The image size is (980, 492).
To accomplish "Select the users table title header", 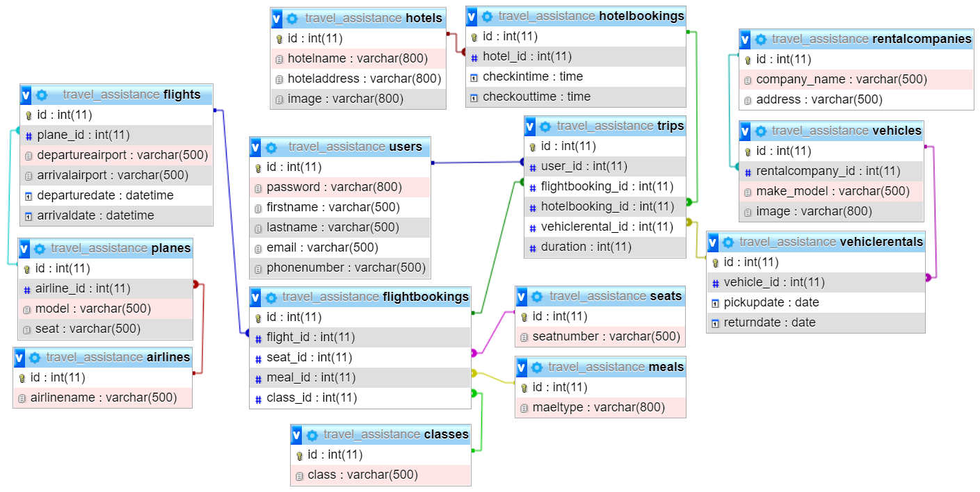I will pos(355,147).
